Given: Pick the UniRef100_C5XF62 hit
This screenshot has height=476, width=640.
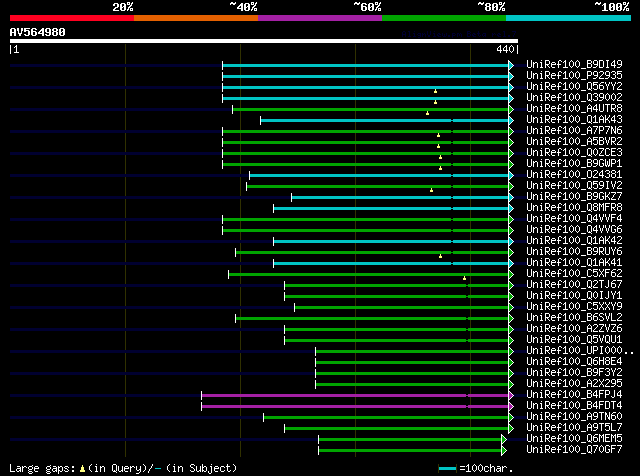Looking at the screenshot, I should [x=574, y=274].
